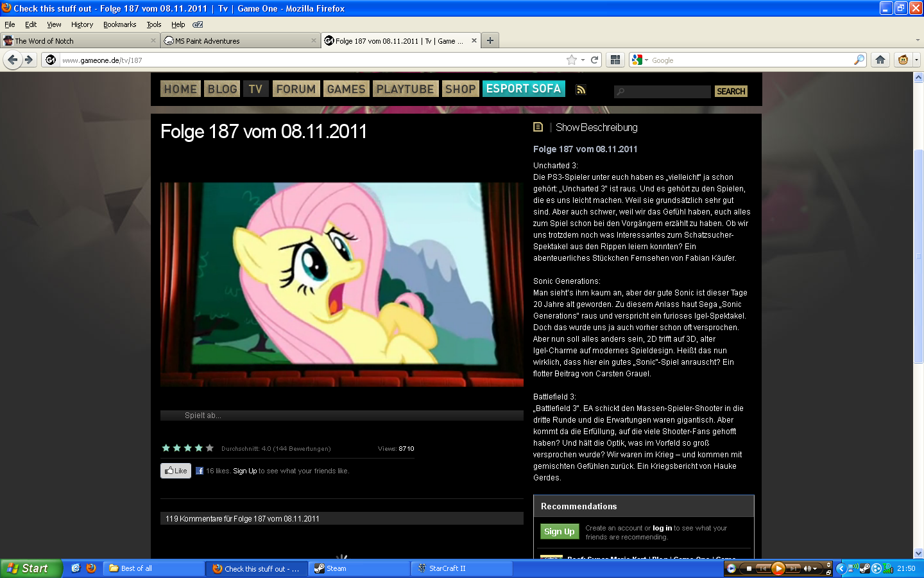The height and width of the screenshot is (578, 924).
Task: Click the Greasemonkey monkey icon
Action: pos(903,60)
